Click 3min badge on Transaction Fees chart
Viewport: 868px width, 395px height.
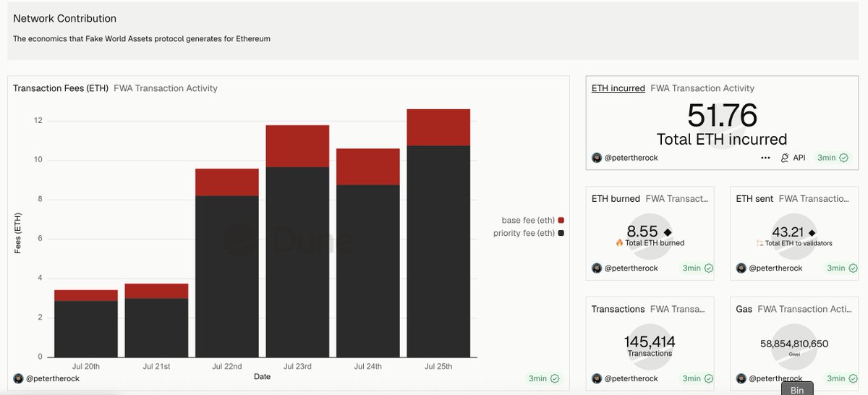pos(544,378)
